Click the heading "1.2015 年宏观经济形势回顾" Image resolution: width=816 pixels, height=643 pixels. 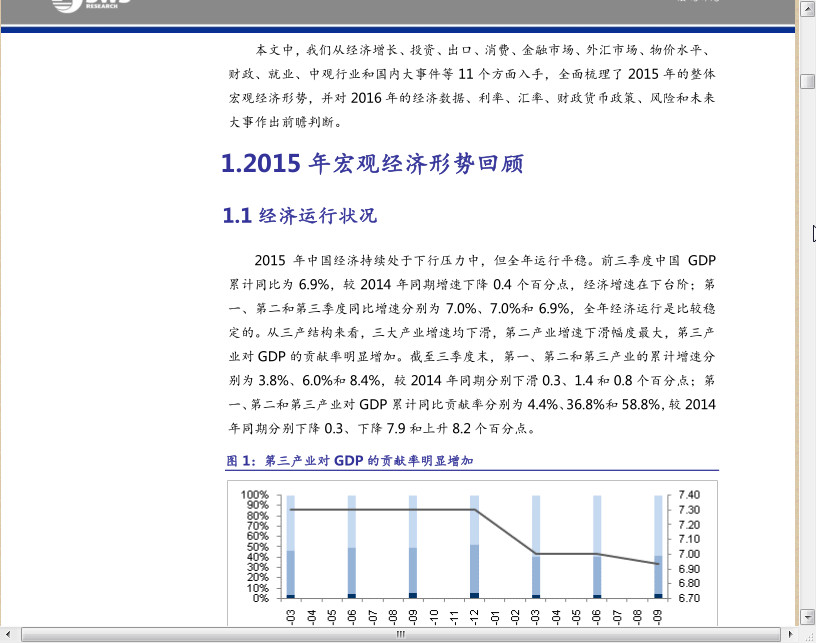coord(372,163)
